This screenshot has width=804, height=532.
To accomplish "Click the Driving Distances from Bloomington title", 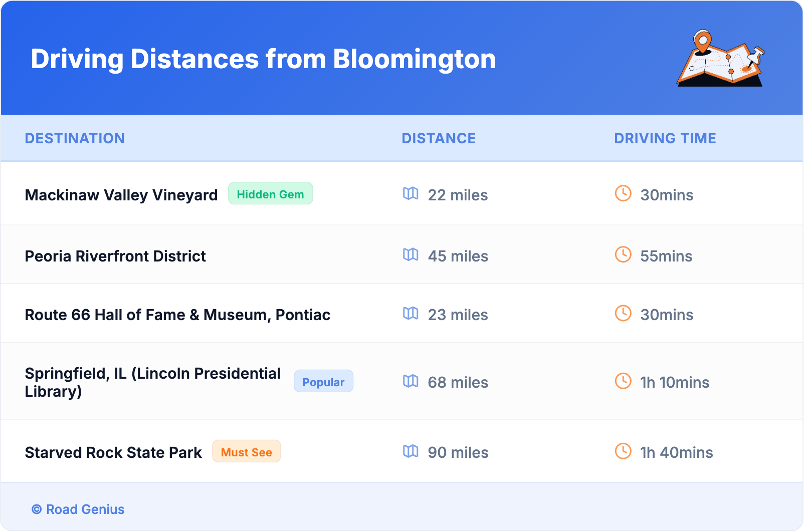I will [x=263, y=59].
